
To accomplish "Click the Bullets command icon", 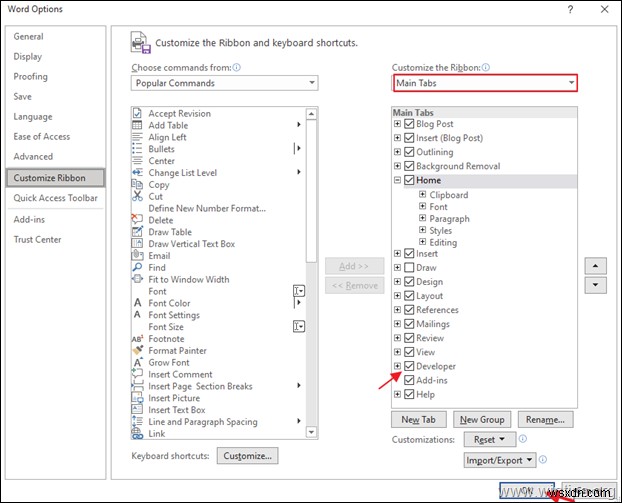I will 137,149.
